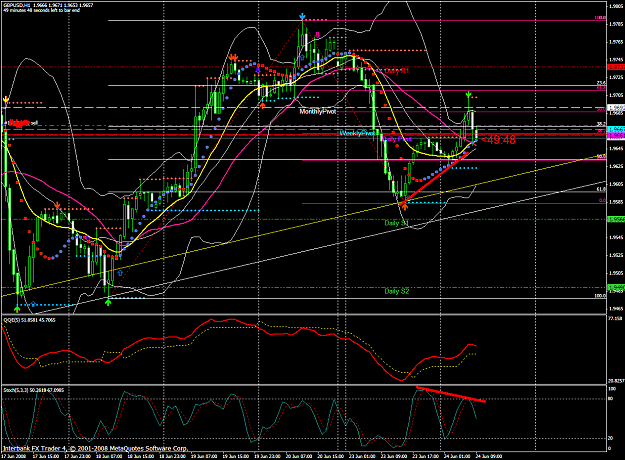Select the 18 Jun 07:00 time axis label
625x460 pixels.
pyautogui.click(x=109, y=456)
